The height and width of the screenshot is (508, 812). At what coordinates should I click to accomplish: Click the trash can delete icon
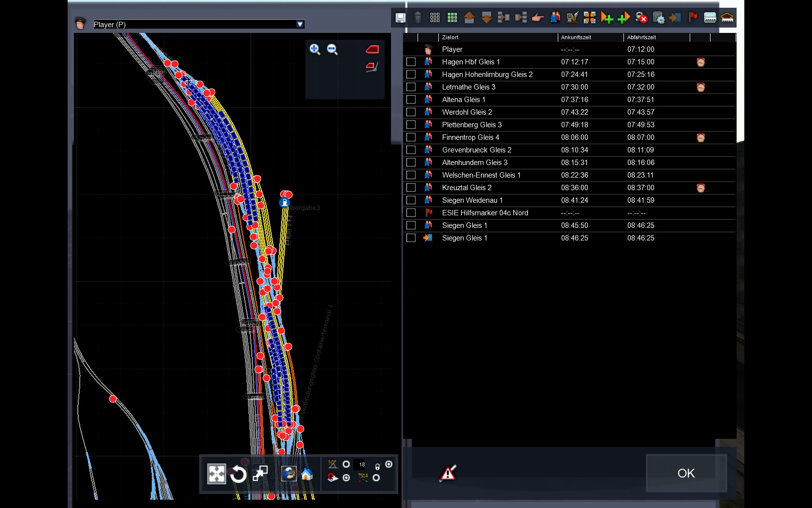point(418,18)
